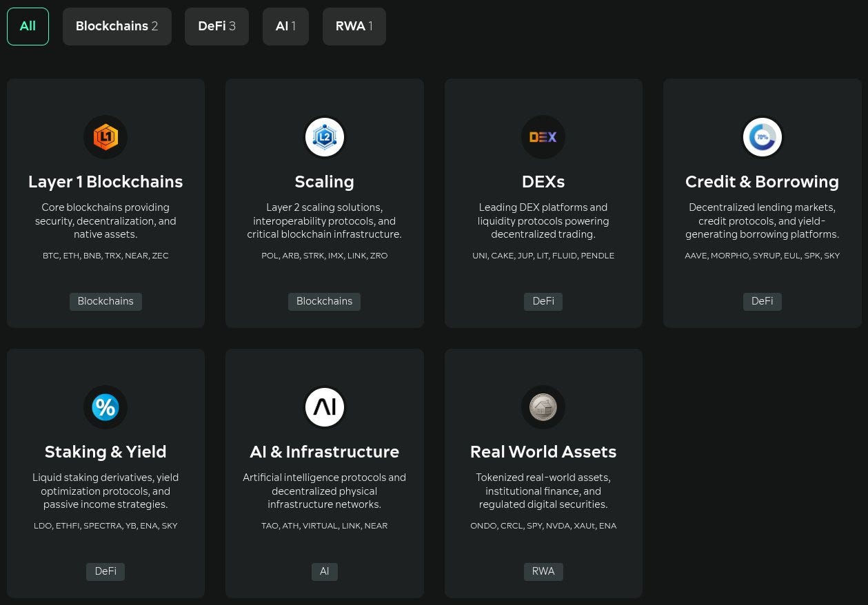
Task: Click description starting 'Layer 2 scaling solutions'
Action: (x=324, y=221)
